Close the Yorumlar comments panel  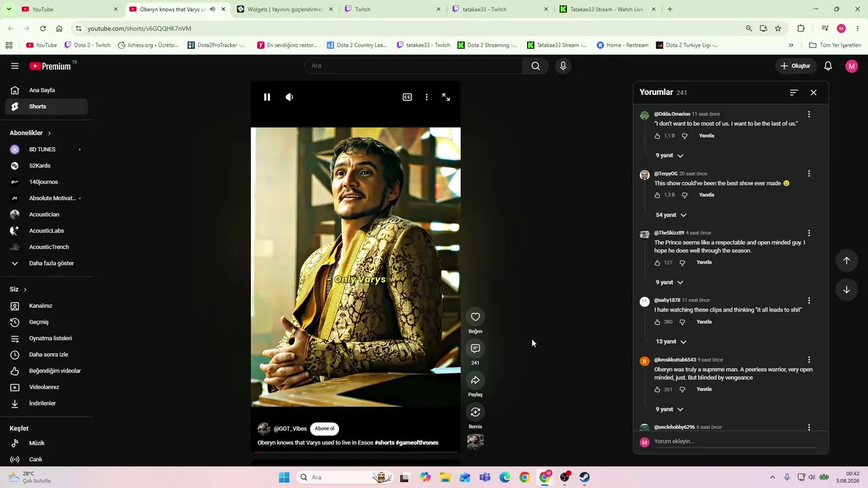(814, 92)
